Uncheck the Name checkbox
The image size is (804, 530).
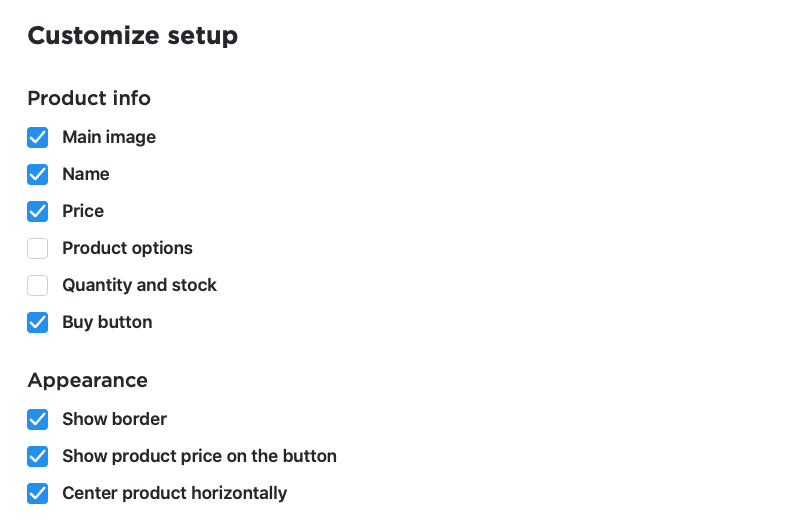(x=38, y=174)
